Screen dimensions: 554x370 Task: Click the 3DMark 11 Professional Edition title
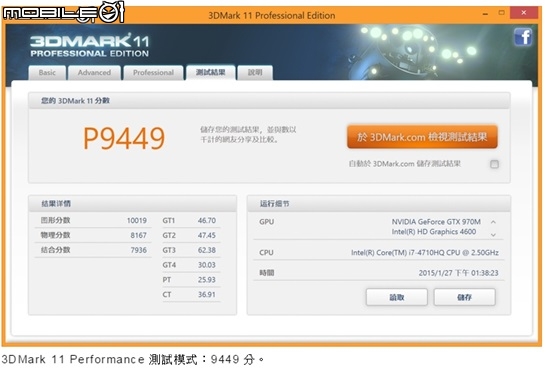pos(271,16)
